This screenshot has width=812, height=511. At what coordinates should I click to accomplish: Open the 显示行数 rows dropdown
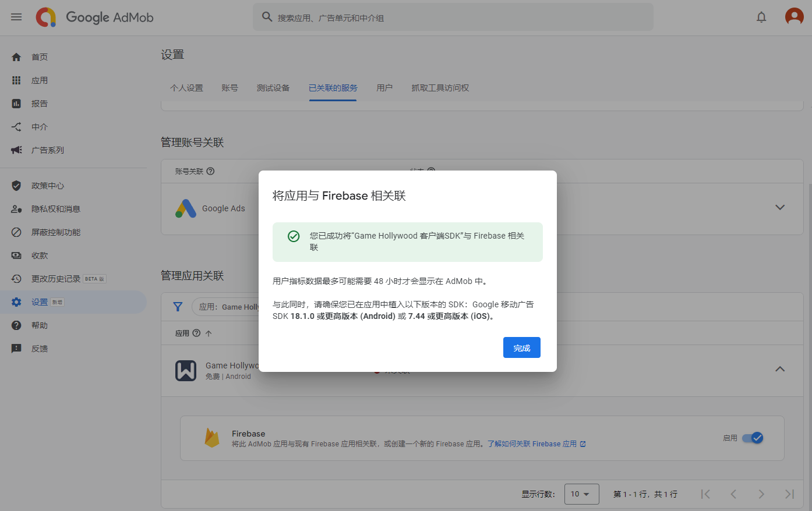pyautogui.click(x=581, y=494)
